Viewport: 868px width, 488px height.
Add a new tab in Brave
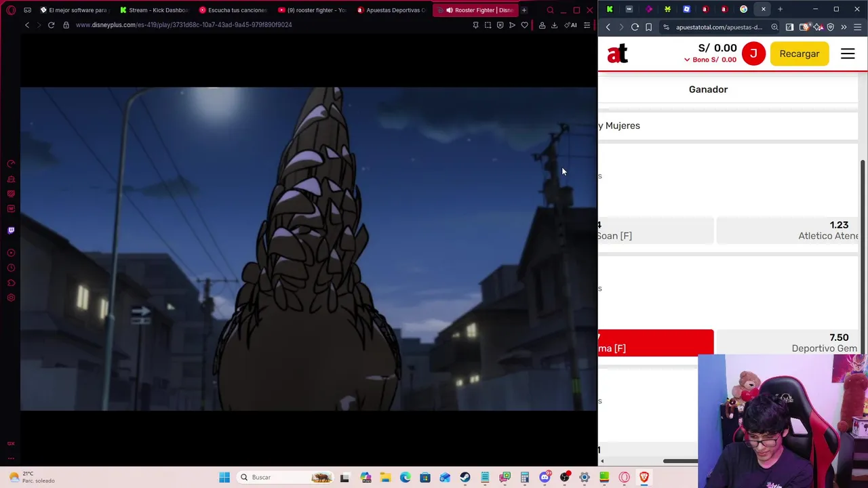(x=780, y=9)
